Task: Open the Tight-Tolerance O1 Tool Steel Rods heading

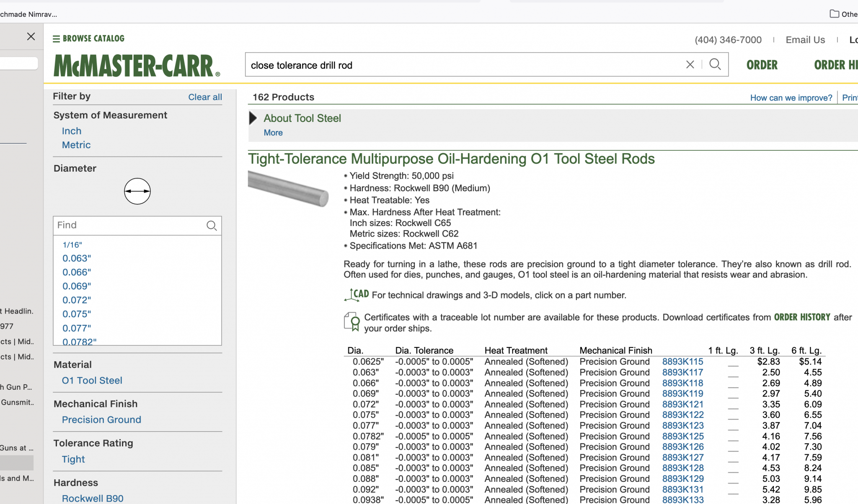Action: (451, 159)
